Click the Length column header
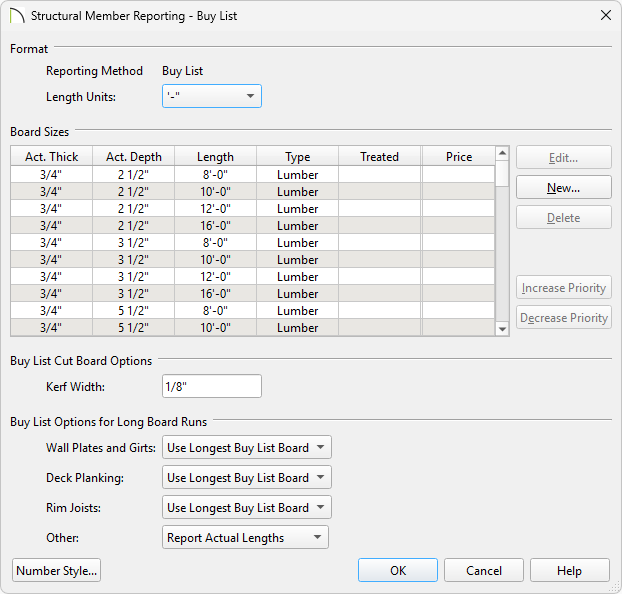The image size is (622, 594). pyautogui.click(x=215, y=156)
